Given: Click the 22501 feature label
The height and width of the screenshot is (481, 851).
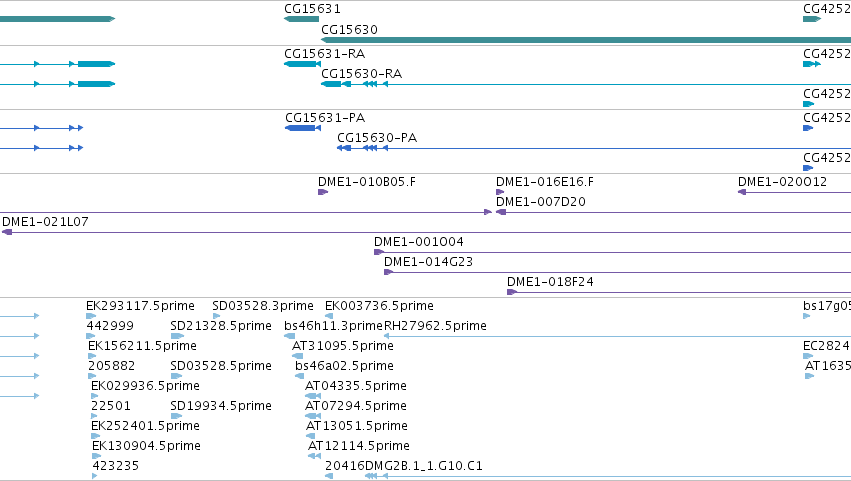Looking at the screenshot, I should coord(110,407).
